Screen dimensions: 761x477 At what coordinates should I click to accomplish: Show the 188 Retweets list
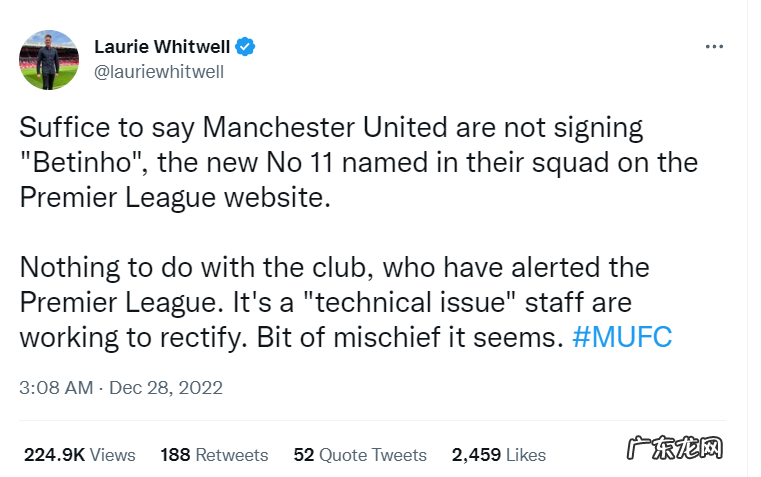(214, 455)
